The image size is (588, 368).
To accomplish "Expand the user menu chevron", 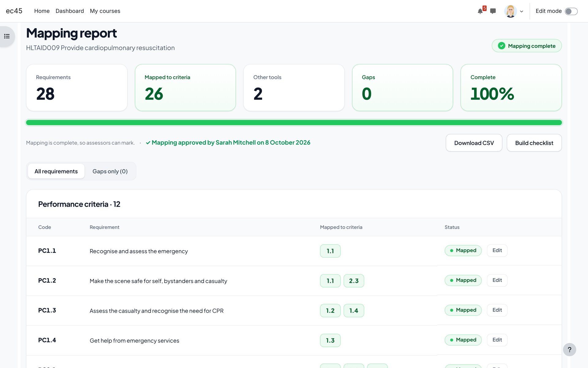I will click(522, 12).
